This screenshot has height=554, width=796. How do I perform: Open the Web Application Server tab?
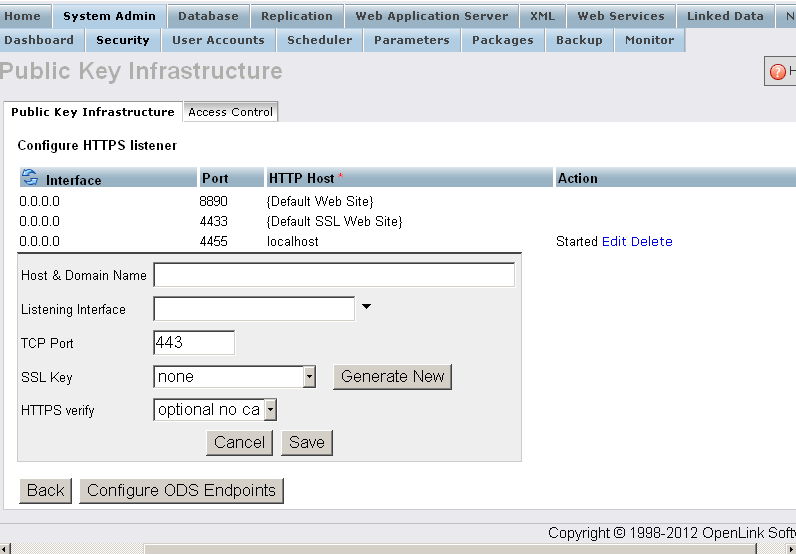point(432,16)
